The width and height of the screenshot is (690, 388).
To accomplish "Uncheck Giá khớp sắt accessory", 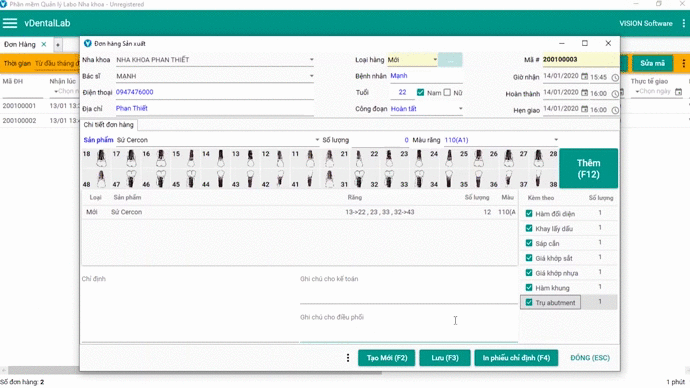I will tap(529, 258).
